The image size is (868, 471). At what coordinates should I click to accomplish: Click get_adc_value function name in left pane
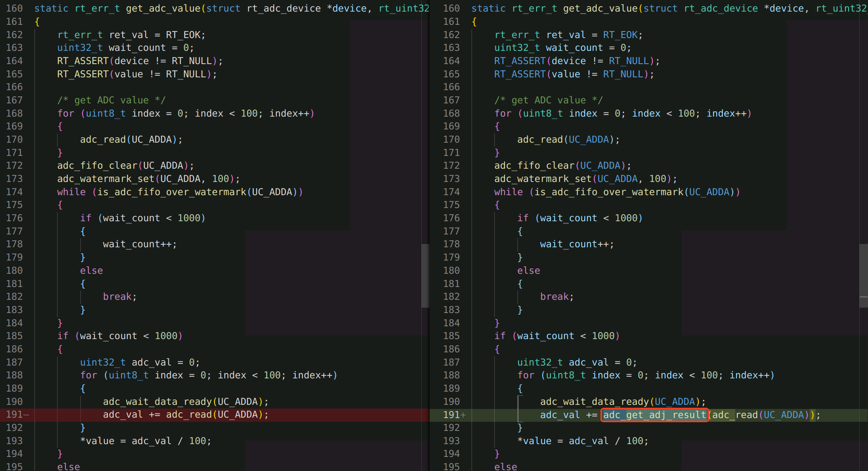coord(163,8)
